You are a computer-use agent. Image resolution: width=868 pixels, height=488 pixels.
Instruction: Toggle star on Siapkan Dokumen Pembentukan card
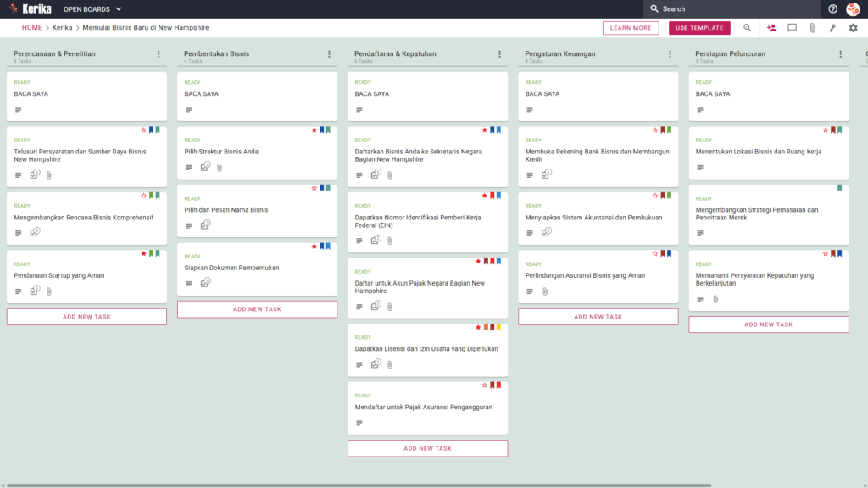coord(314,247)
